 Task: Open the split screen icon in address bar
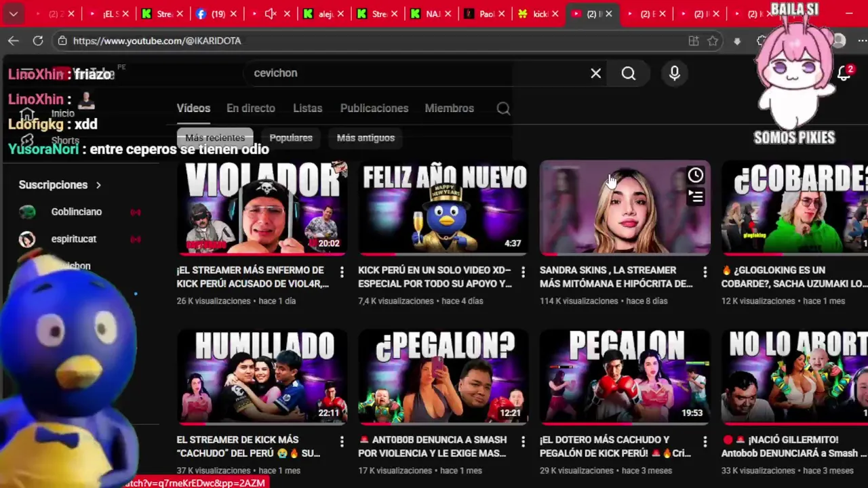[x=694, y=41]
